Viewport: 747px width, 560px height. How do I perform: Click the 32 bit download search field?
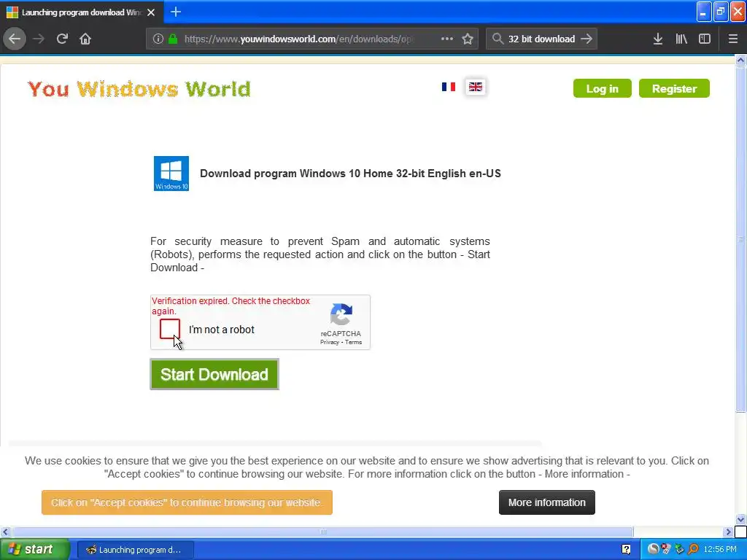(541, 39)
